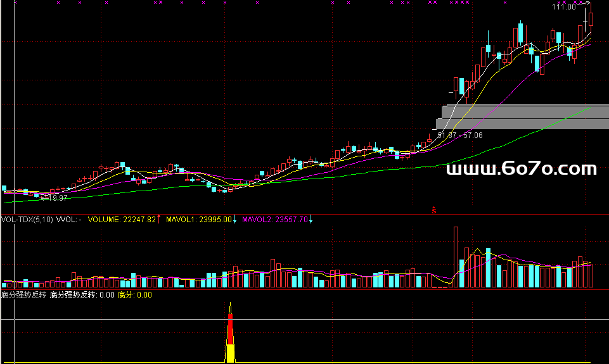Click the VVOL: - label in volume header

[69, 220]
